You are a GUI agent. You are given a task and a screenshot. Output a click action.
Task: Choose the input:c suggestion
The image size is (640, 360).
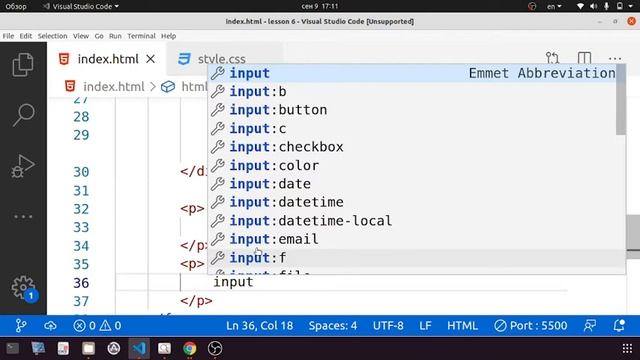click(x=413, y=129)
